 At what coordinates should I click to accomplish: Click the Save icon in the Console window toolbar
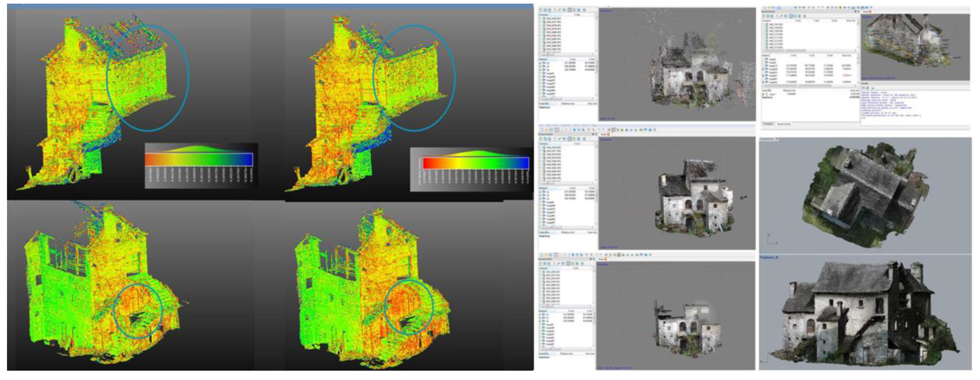coord(773,8)
